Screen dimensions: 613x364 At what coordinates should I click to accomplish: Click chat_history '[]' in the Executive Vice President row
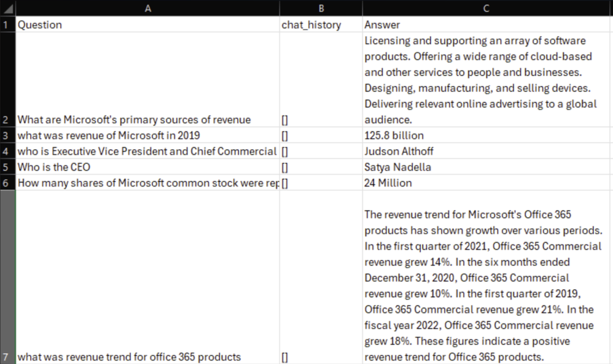pos(321,151)
